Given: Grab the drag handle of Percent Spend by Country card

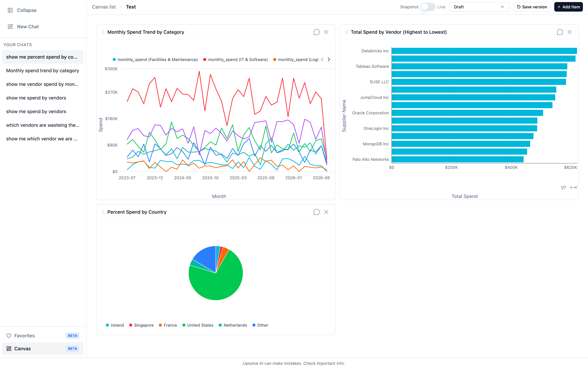Looking at the screenshot, I should pos(103,212).
